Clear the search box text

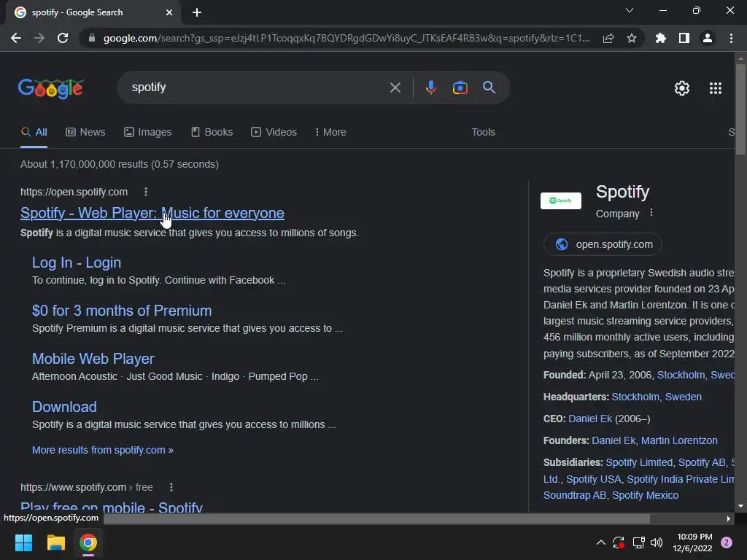pos(395,87)
